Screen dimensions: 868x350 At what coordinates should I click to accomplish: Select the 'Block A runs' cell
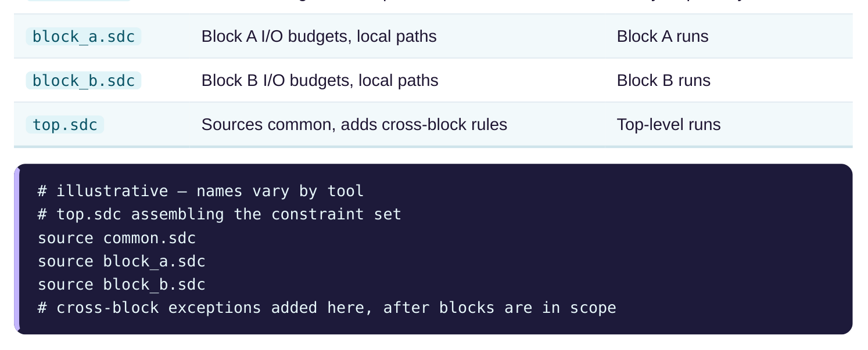pyautogui.click(x=663, y=37)
